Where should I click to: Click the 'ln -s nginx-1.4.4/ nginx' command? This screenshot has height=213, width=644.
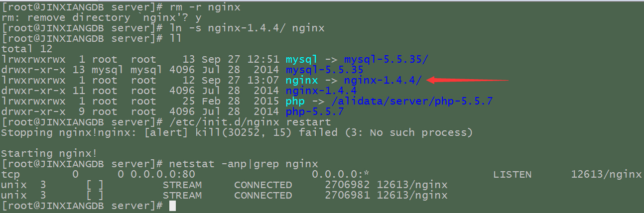(x=247, y=28)
